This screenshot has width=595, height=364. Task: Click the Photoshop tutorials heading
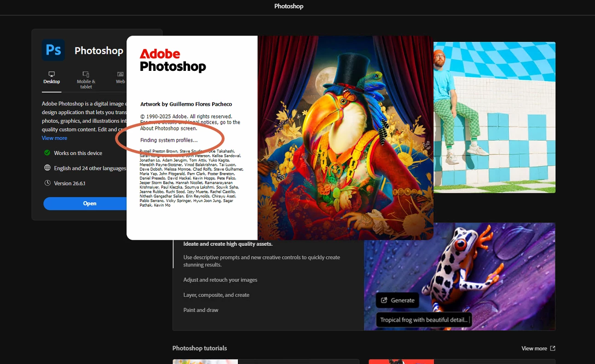pyautogui.click(x=200, y=348)
